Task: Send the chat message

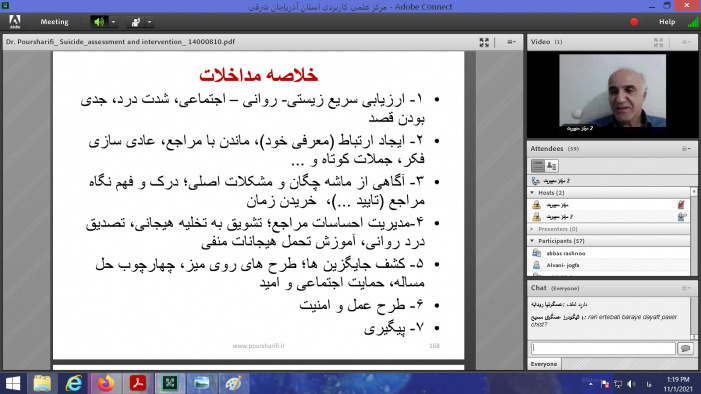Action: 685,348
